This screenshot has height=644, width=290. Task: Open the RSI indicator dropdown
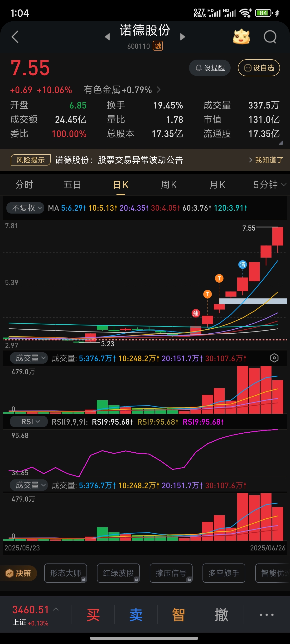click(29, 422)
